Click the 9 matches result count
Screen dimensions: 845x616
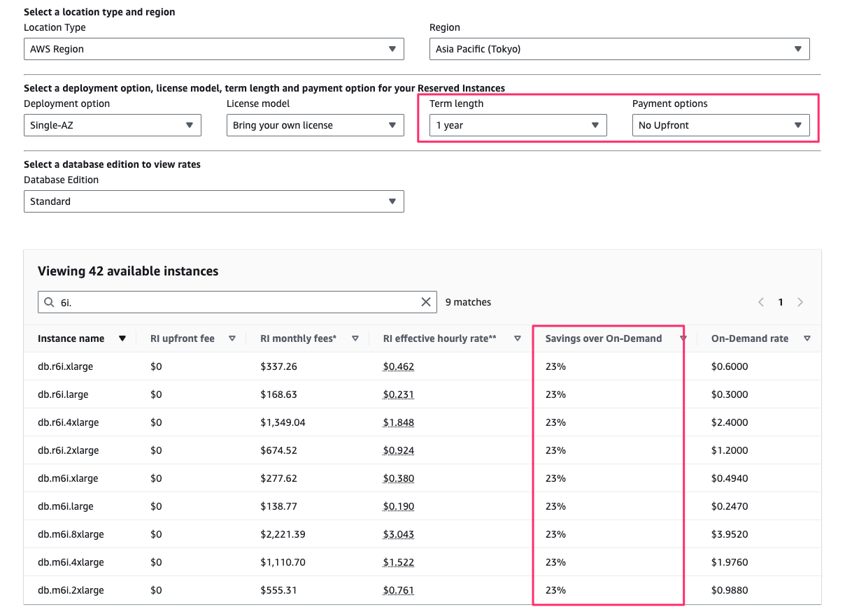(468, 302)
